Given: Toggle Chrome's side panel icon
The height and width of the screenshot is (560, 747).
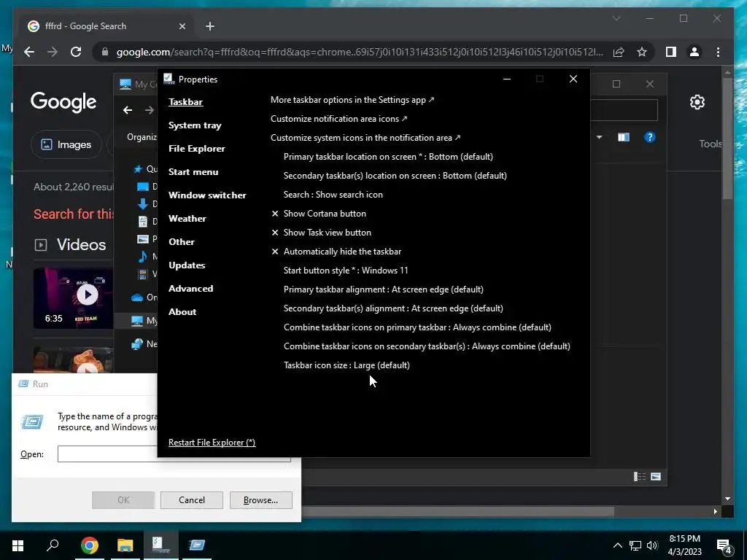Looking at the screenshot, I should [671, 52].
